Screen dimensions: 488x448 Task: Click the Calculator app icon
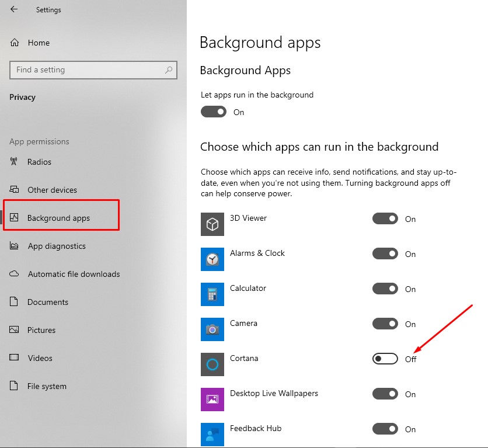point(212,294)
